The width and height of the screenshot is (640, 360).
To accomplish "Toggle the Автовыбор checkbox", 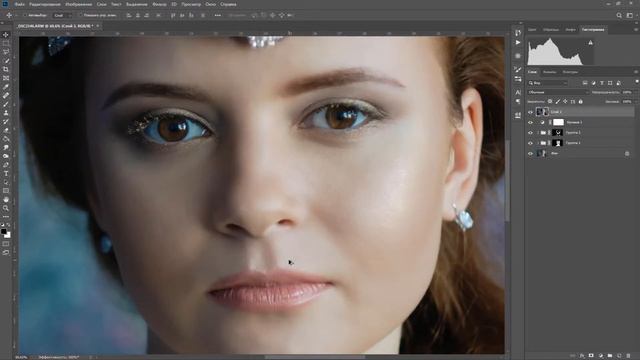I will point(24,15).
